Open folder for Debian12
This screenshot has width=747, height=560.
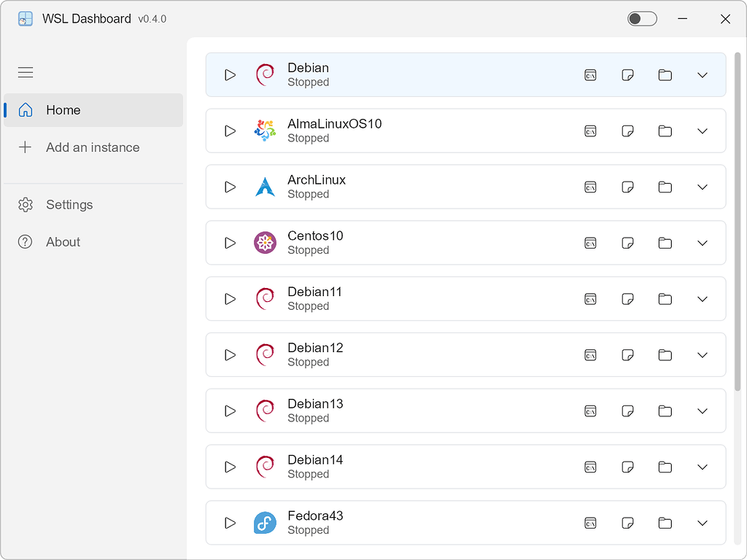coord(665,355)
